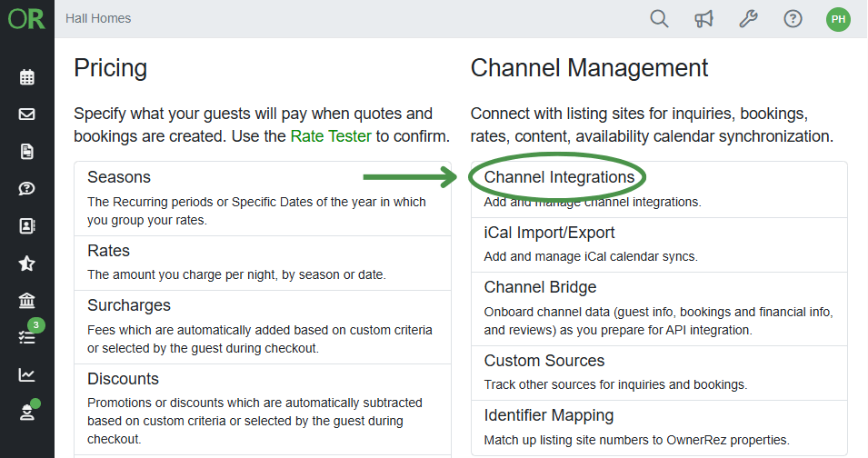Viewport: 868px width, 458px height.
Task: Click the Rate Tester link
Action: [330, 137]
